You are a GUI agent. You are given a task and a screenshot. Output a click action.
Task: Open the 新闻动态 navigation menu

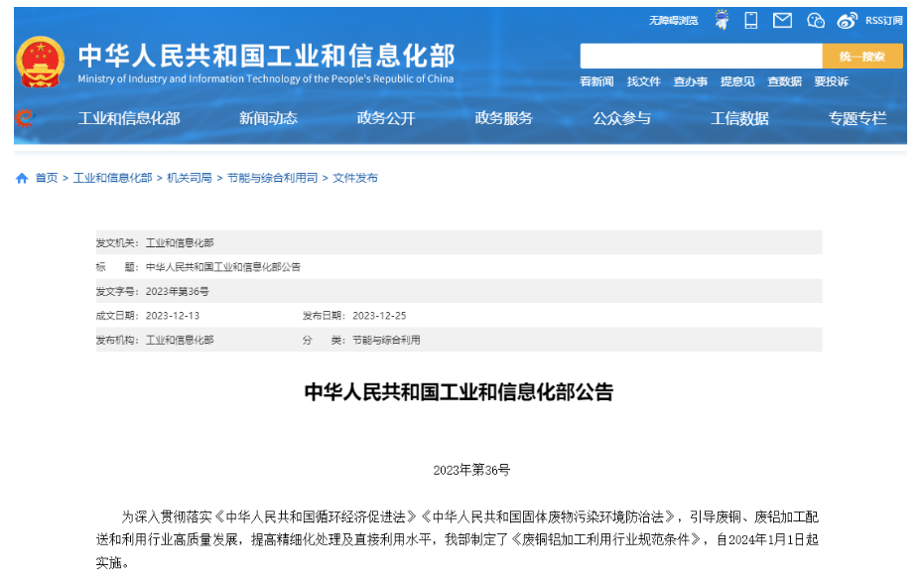[x=268, y=118]
